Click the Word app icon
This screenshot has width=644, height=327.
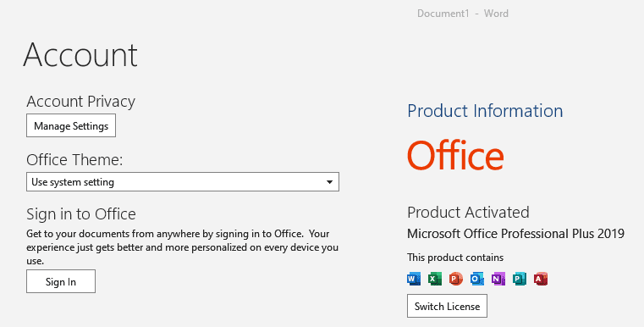coord(414,279)
